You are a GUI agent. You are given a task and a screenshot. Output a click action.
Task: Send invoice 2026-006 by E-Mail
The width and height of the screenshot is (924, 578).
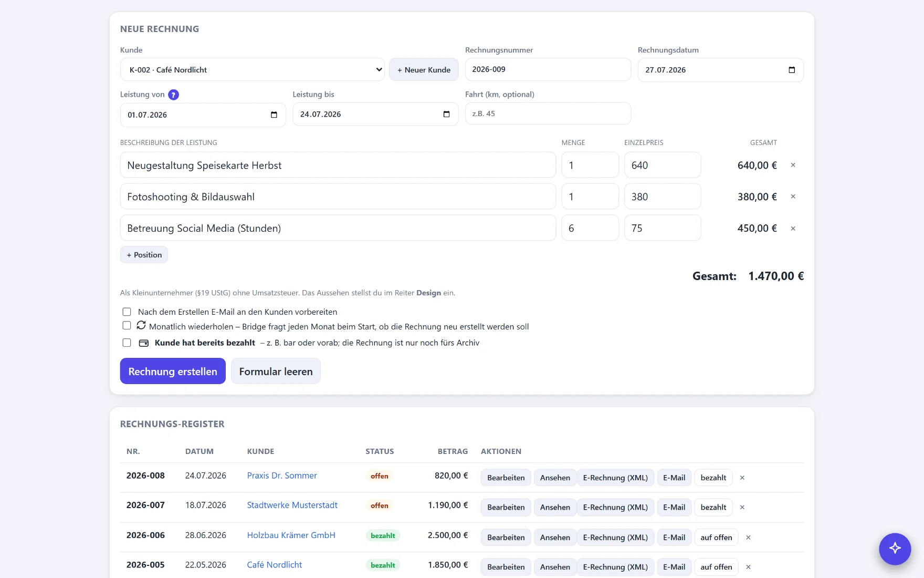click(x=674, y=538)
